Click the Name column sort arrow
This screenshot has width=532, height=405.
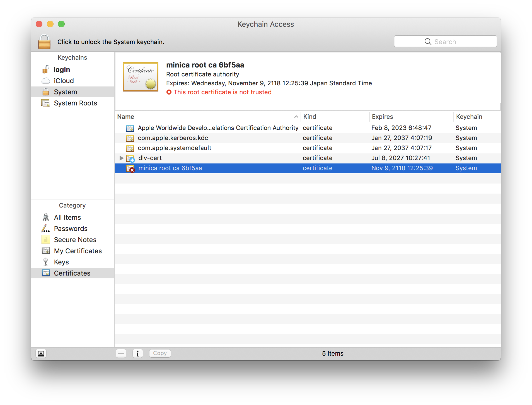[296, 117]
